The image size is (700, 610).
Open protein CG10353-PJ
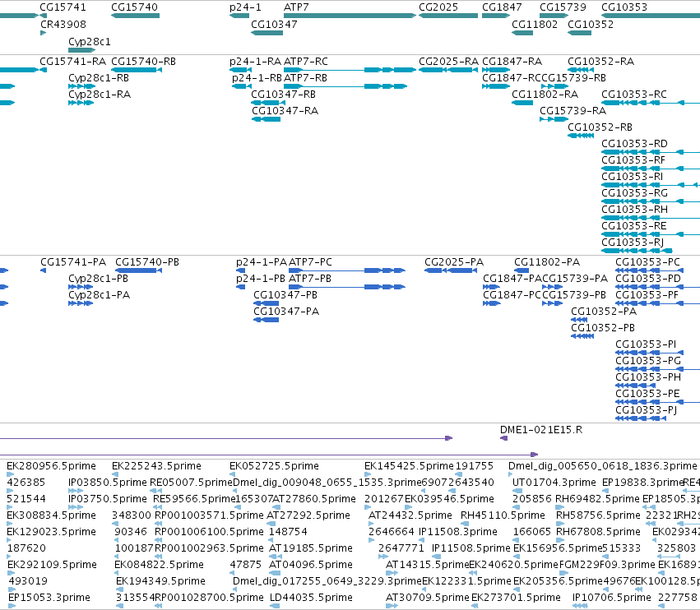point(641,418)
